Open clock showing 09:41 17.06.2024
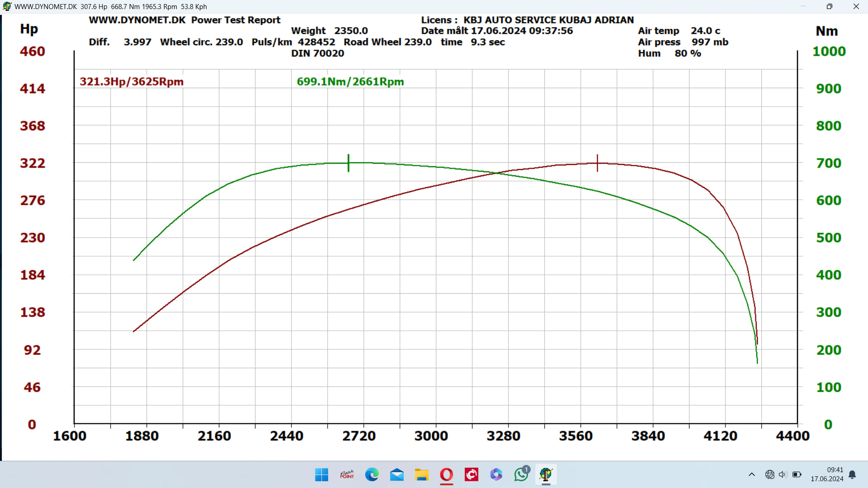This screenshot has height=488, width=868. [x=827, y=474]
